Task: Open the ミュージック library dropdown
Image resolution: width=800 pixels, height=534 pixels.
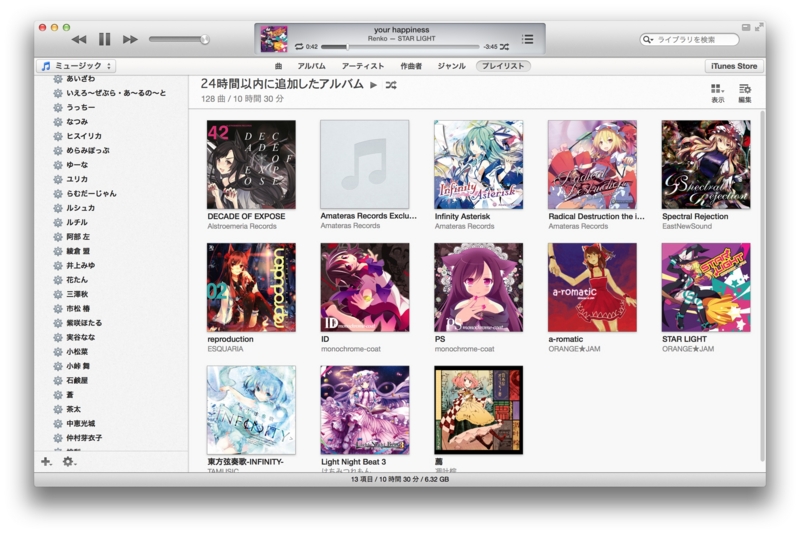Action: (76, 66)
